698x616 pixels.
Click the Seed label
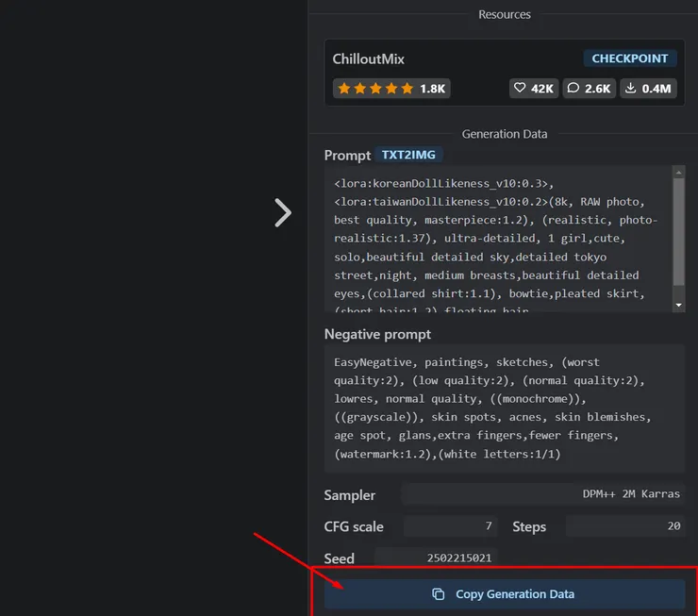[x=339, y=558]
